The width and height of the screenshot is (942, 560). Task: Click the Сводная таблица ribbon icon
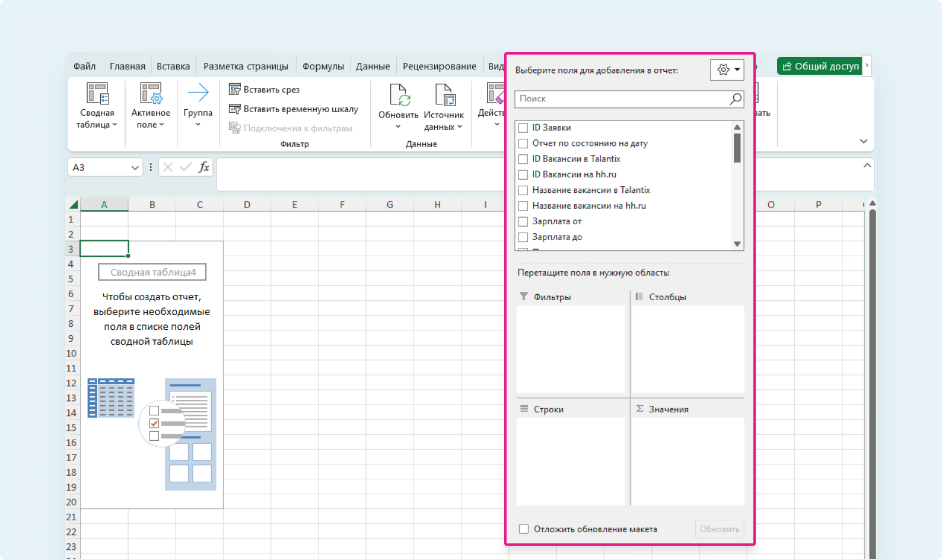[x=97, y=94]
